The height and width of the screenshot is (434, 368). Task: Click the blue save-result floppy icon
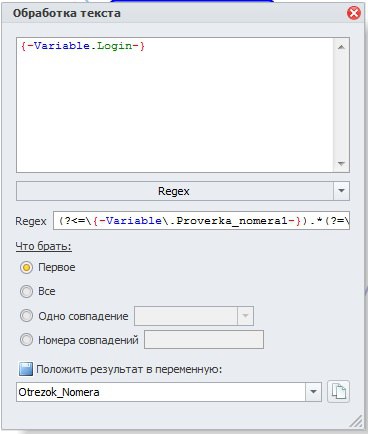point(26,369)
